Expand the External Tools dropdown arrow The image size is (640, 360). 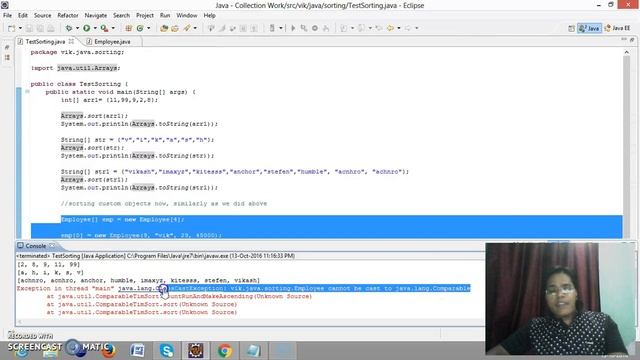point(113,28)
